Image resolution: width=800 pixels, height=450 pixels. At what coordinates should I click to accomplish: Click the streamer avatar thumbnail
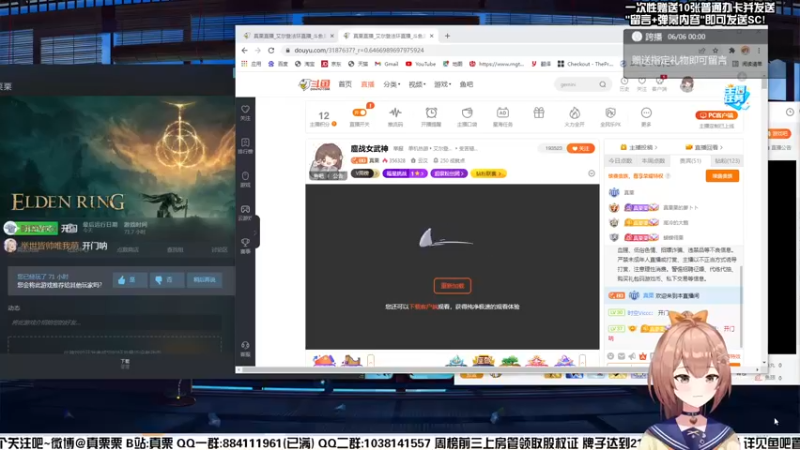click(x=328, y=159)
